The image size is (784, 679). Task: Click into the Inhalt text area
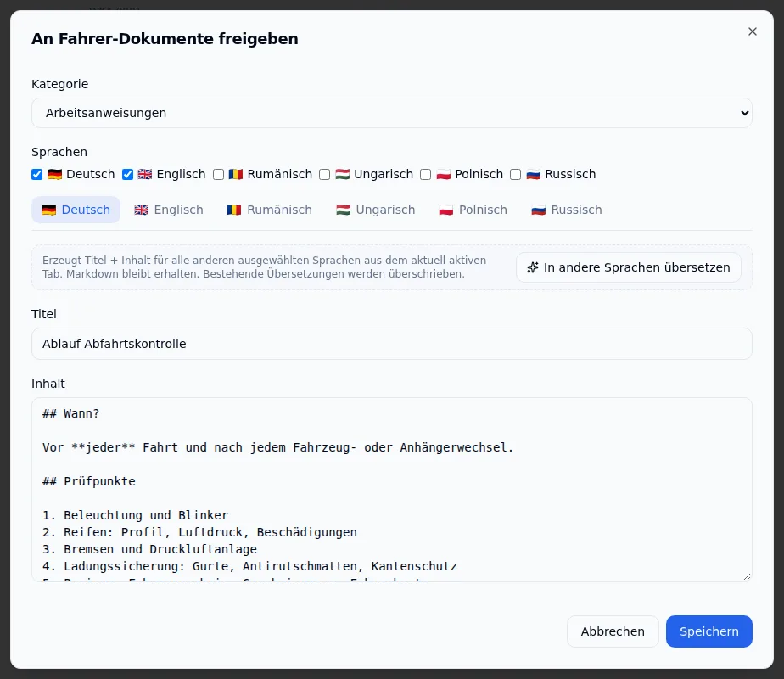click(x=391, y=490)
